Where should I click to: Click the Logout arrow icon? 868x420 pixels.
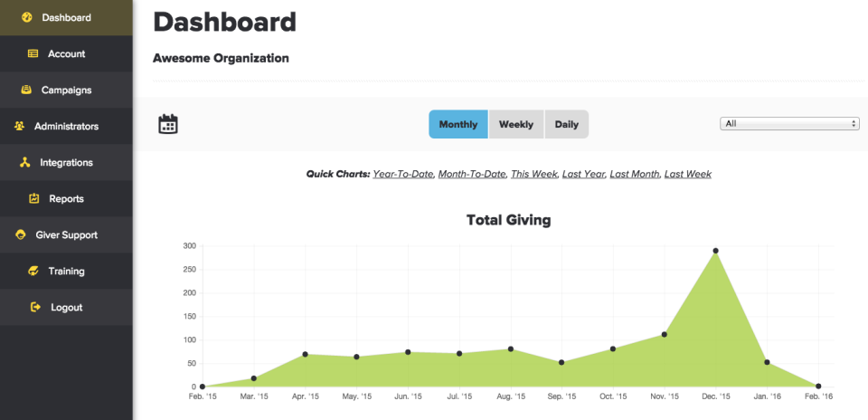pos(35,307)
